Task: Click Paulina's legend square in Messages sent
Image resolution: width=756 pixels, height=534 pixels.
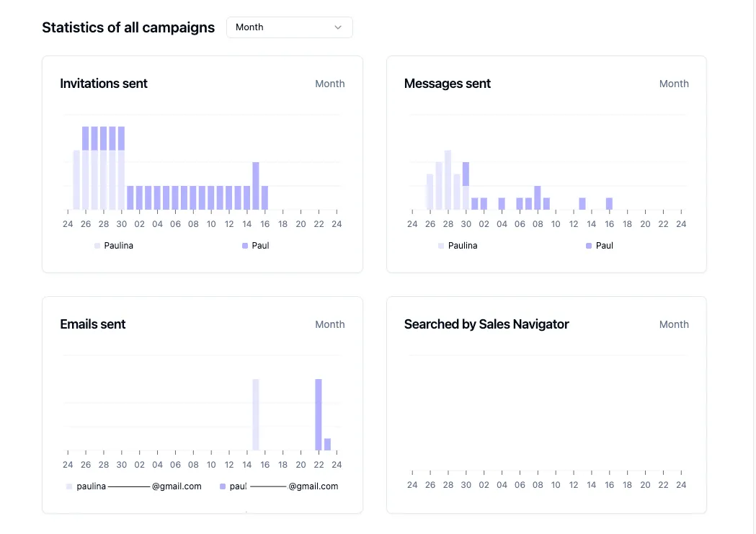Action: (441, 246)
